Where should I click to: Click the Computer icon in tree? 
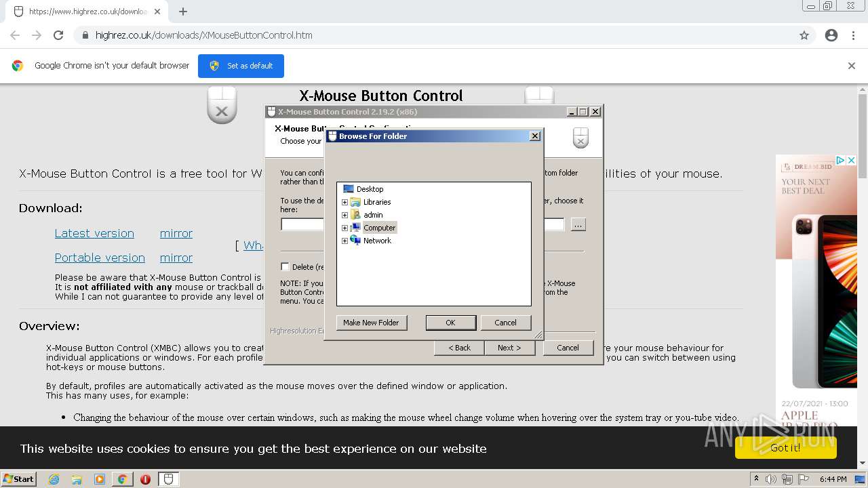[x=355, y=228]
